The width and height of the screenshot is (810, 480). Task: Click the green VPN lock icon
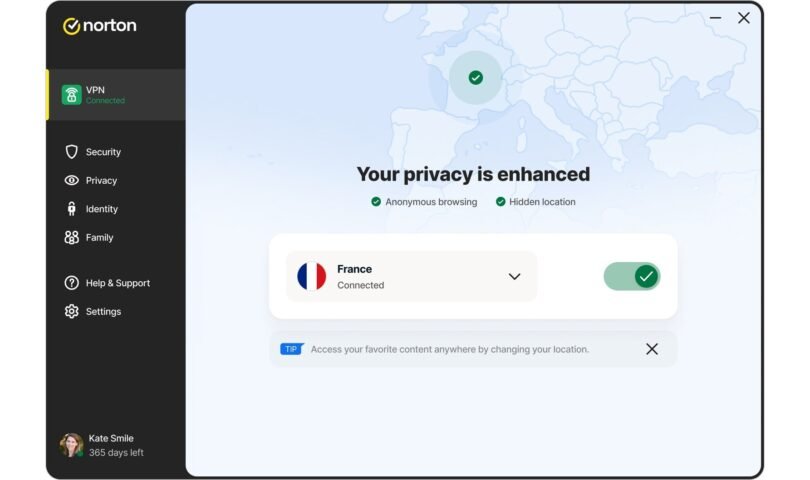click(x=71, y=95)
